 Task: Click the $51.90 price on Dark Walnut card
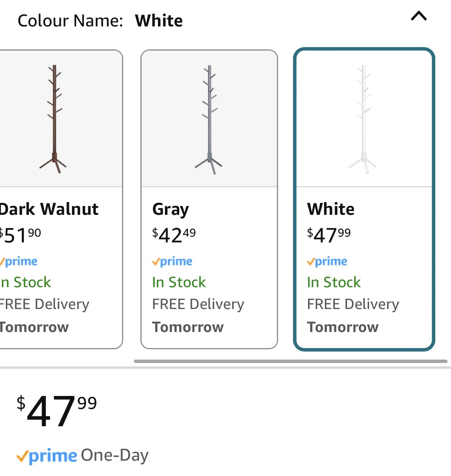21,235
